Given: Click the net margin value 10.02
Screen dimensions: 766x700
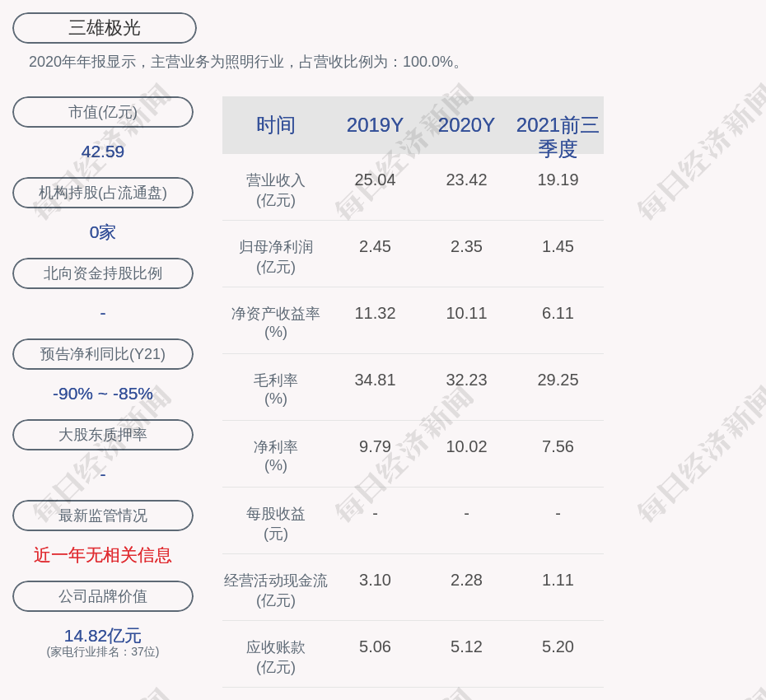Looking at the screenshot, I should (x=466, y=446).
